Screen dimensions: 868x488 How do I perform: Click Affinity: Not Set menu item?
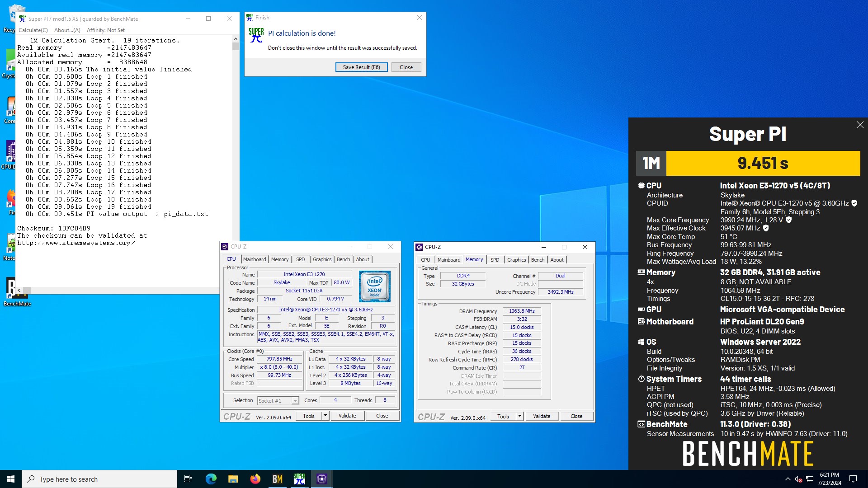click(x=106, y=30)
